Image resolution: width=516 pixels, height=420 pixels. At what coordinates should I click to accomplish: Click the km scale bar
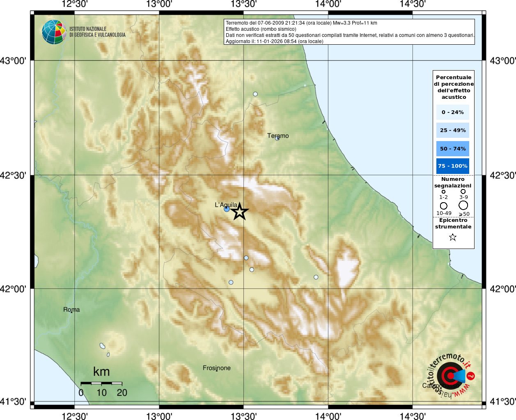tap(101, 383)
